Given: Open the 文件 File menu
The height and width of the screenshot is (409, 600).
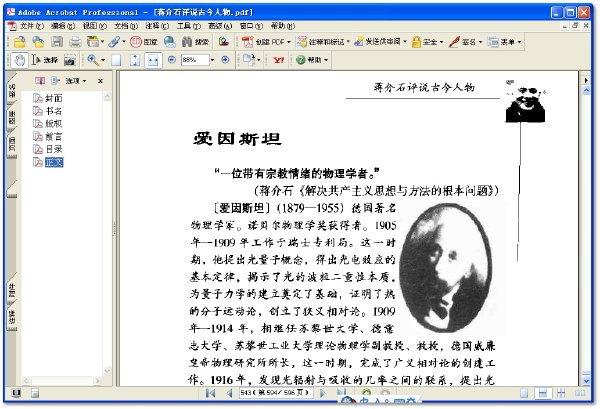Looking at the screenshot, I should point(31,26).
